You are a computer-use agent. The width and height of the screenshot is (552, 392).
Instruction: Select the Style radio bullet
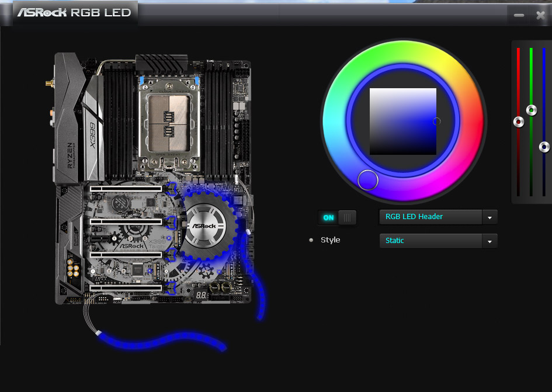311,240
